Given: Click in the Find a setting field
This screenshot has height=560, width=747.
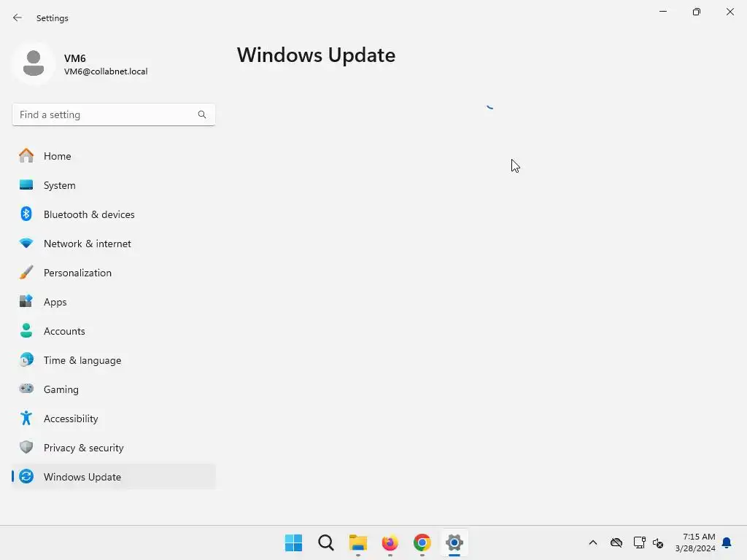Looking at the screenshot, I should point(113,114).
